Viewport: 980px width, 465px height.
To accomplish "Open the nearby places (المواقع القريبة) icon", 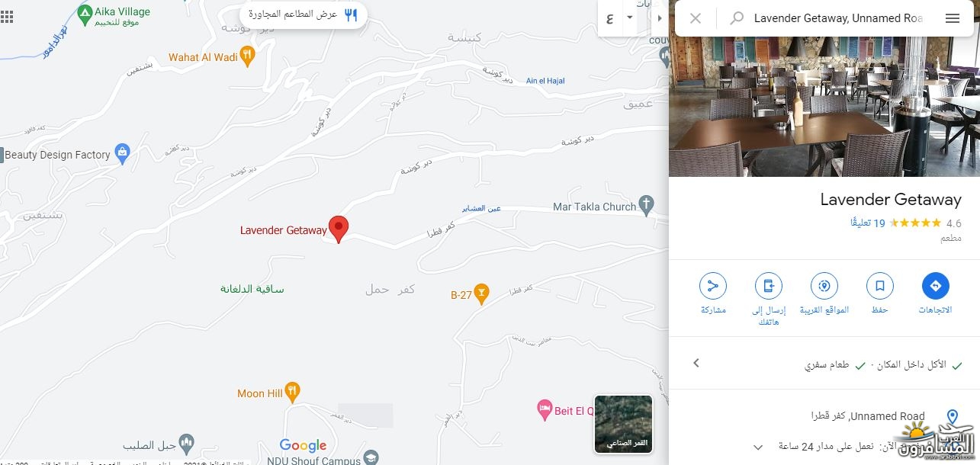I will (824, 286).
